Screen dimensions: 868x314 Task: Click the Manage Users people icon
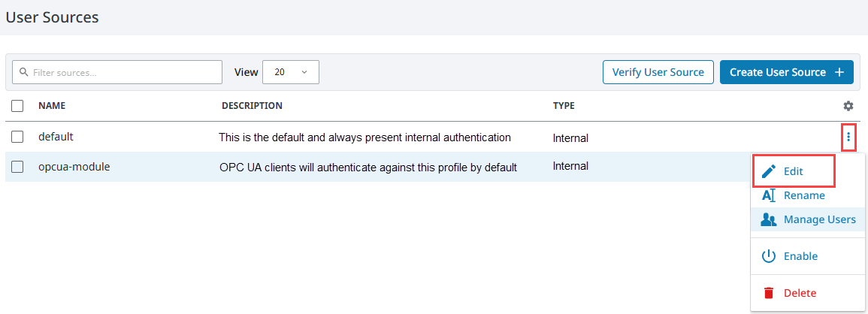point(768,220)
